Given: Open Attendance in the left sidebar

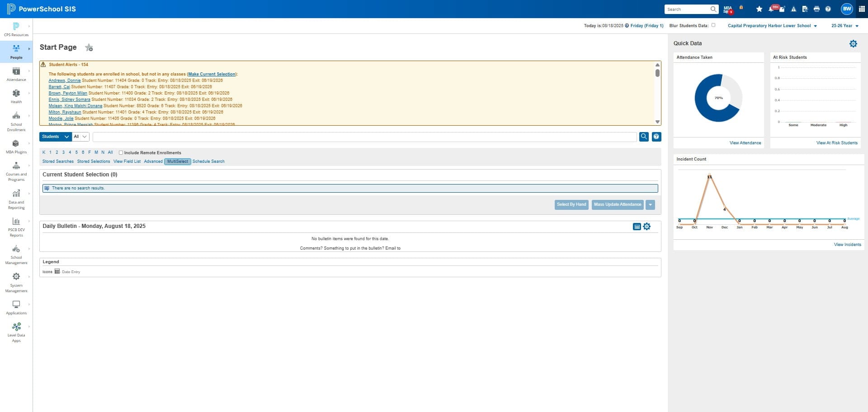Looking at the screenshot, I should click(x=16, y=74).
